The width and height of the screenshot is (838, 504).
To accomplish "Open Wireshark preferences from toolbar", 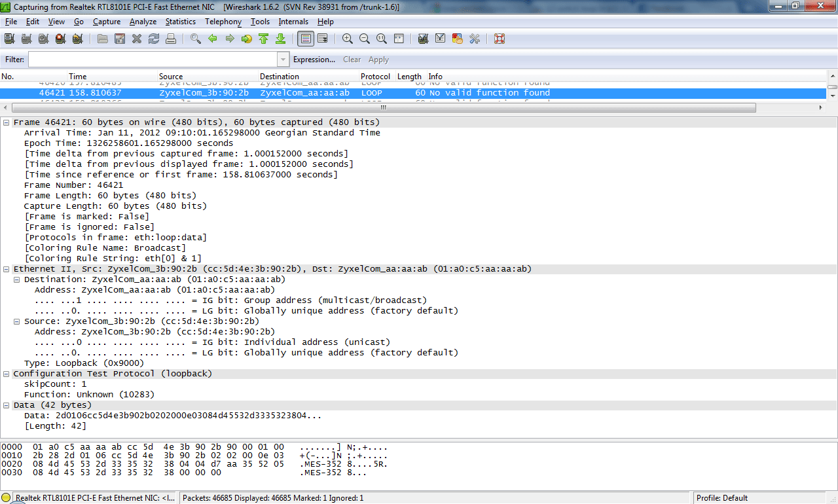I will [475, 39].
